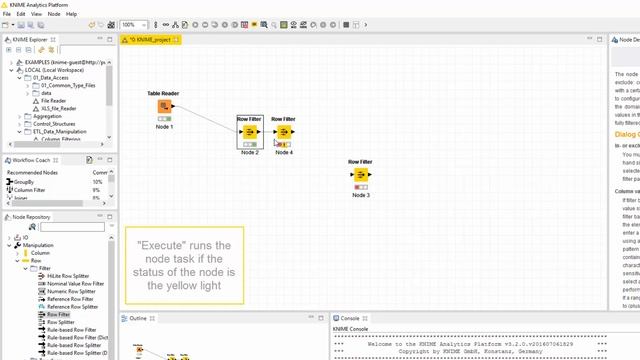This screenshot has width=640, height=360.
Task: Click the dark square grid settings icon
Action: point(346,25)
